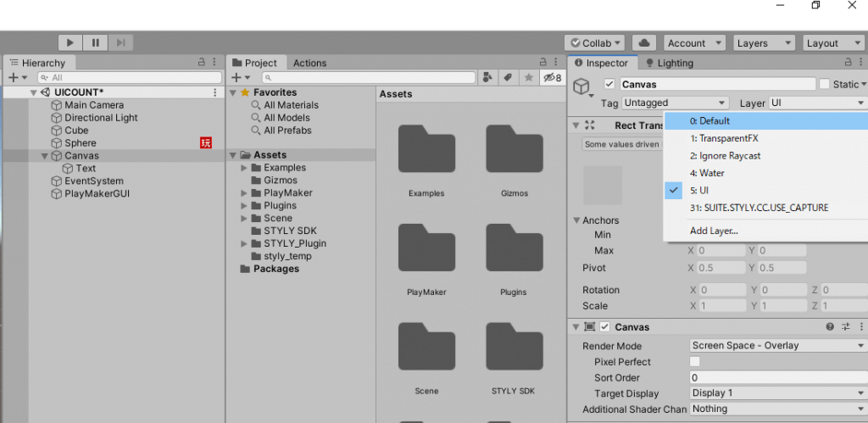Click the favorite star filter icon
This screenshot has height=423, width=868.
(528, 77)
